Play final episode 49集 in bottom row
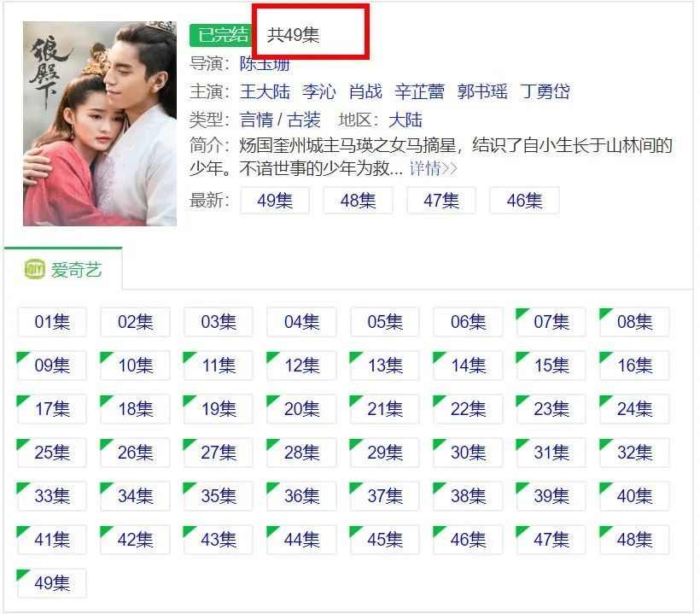 [52, 582]
